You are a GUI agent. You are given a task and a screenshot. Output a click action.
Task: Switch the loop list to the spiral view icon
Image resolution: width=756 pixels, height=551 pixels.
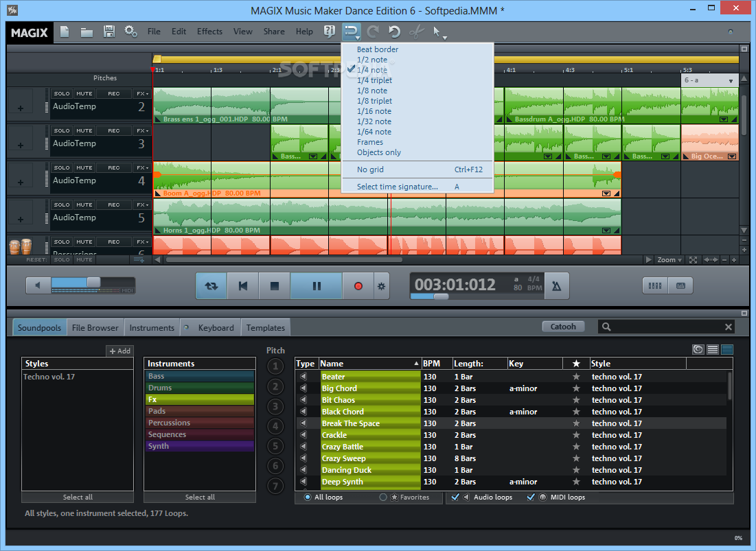click(x=698, y=349)
